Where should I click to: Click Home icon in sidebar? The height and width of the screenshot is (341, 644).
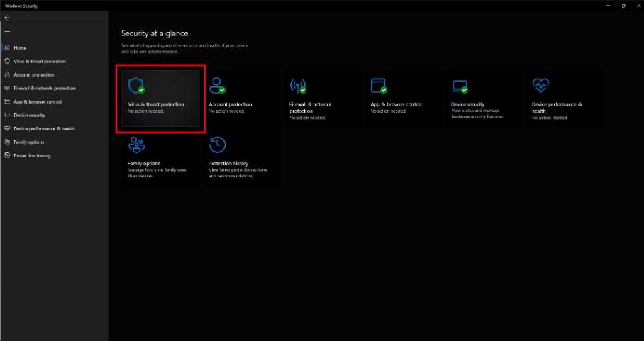[x=7, y=47]
